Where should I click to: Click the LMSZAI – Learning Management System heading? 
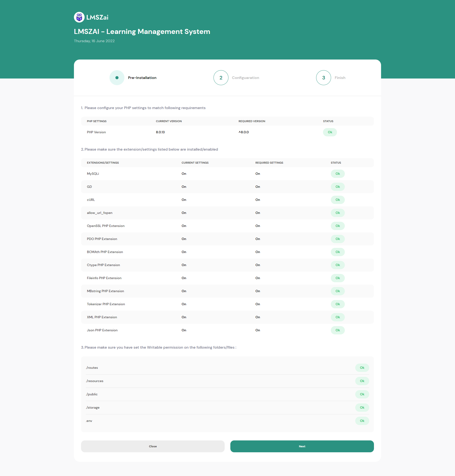pyautogui.click(x=142, y=32)
